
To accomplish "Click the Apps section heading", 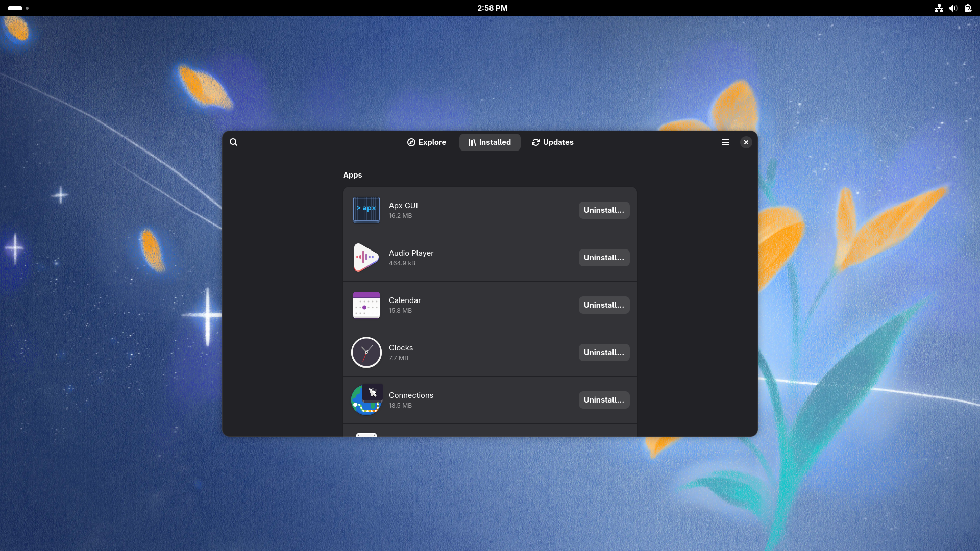I will 353,175.
